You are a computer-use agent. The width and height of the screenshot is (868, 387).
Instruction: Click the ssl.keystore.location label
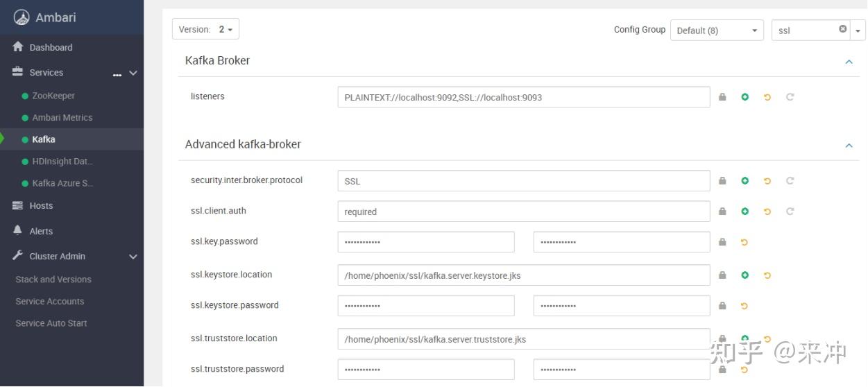click(x=231, y=275)
